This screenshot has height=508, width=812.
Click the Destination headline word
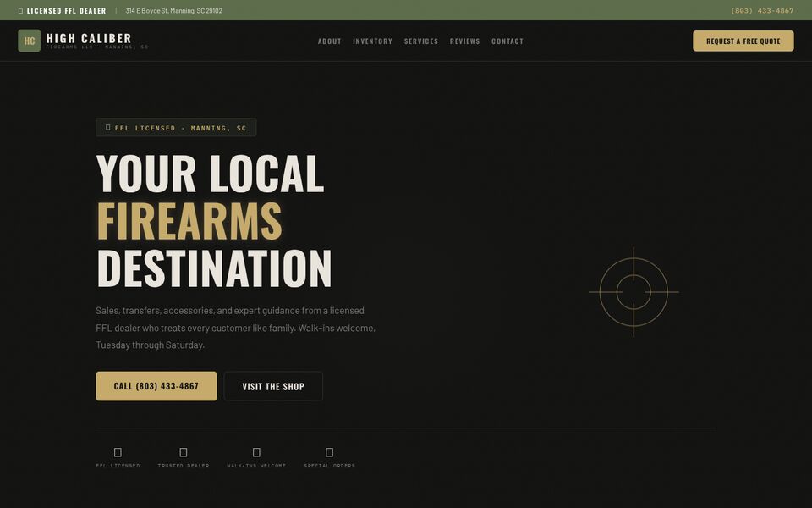coord(214,268)
